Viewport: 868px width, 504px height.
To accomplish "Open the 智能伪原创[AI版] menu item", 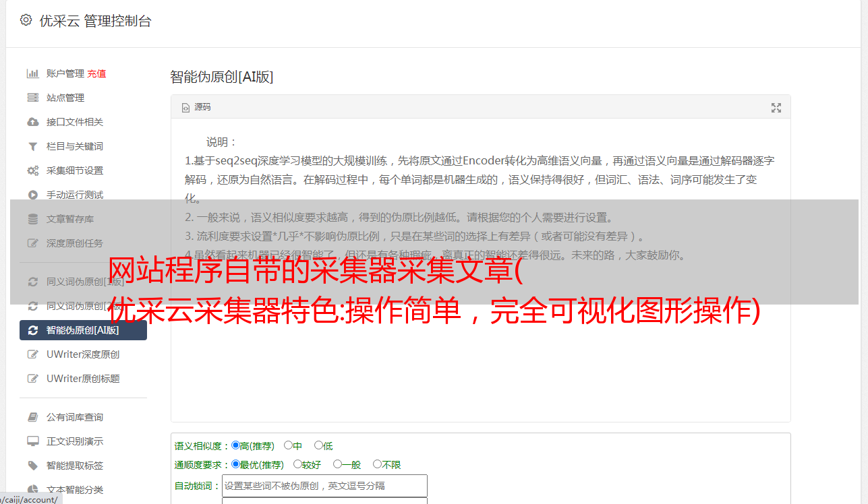I will pos(83,330).
